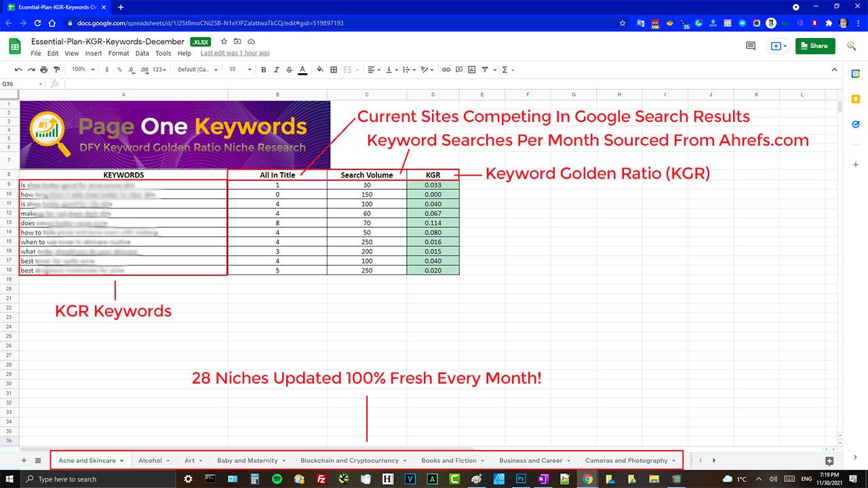The width and height of the screenshot is (868, 488).
Task: Switch to the Blockchain and Cryptocurrency sheet tab
Action: [349, 460]
